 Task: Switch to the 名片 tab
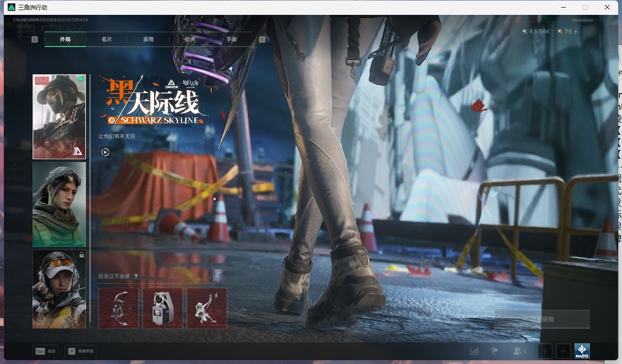pyautogui.click(x=107, y=39)
